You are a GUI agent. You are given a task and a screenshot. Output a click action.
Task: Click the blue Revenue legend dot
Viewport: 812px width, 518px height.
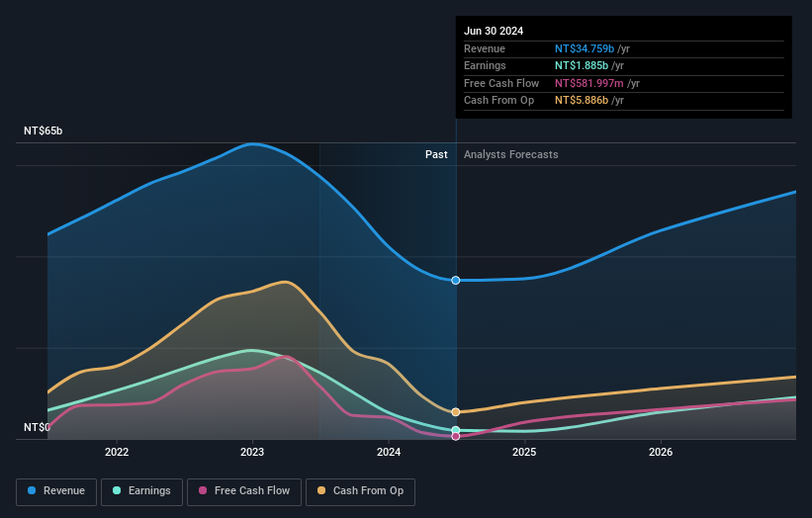(32, 490)
